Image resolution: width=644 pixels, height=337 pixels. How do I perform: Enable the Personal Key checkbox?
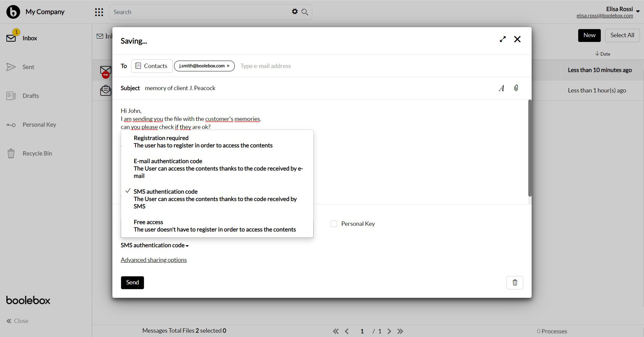point(334,224)
